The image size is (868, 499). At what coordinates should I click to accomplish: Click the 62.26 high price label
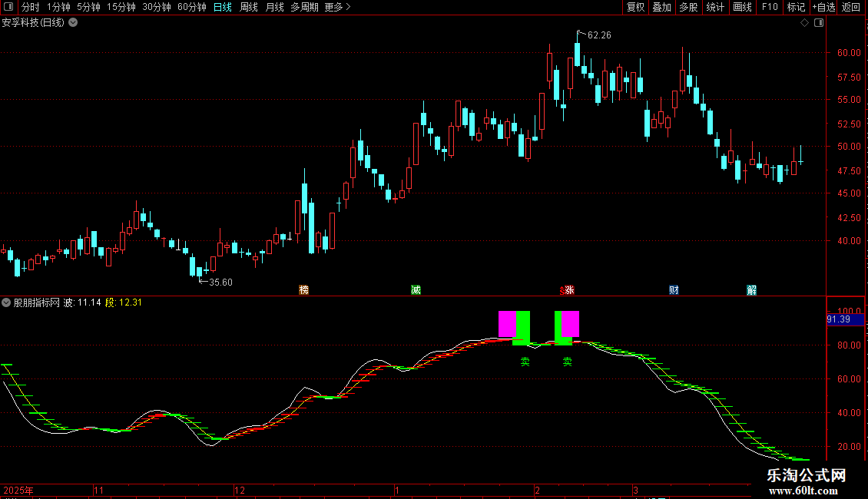point(599,35)
